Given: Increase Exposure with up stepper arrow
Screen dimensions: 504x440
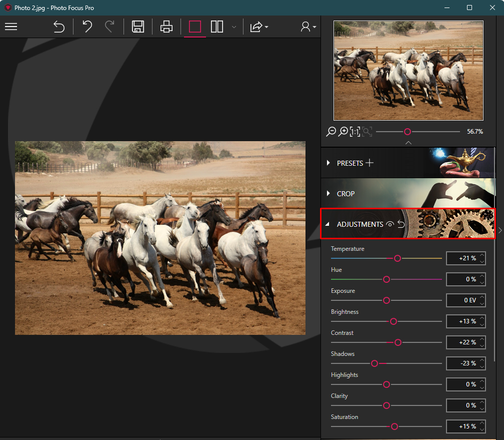Looking at the screenshot, I should [482, 297].
